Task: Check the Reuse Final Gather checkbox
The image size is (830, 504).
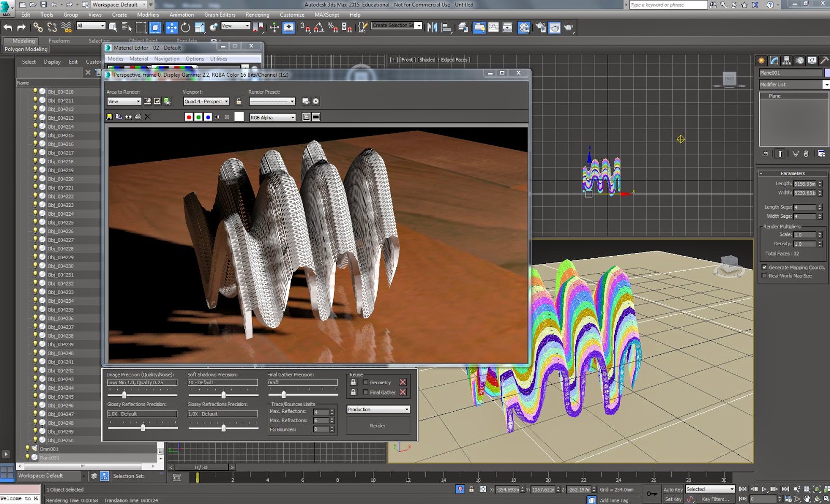Action: (365, 393)
